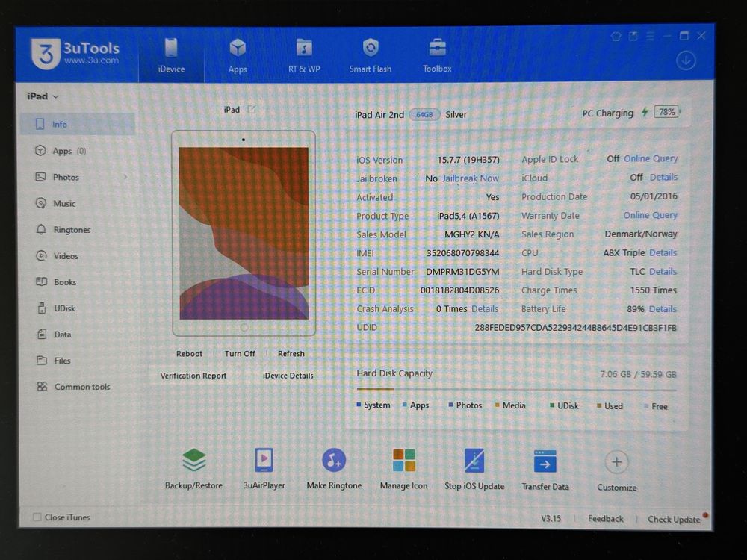Click the Feedback link in status bar
The width and height of the screenshot is (747, 560).
(x=606, y=519)
